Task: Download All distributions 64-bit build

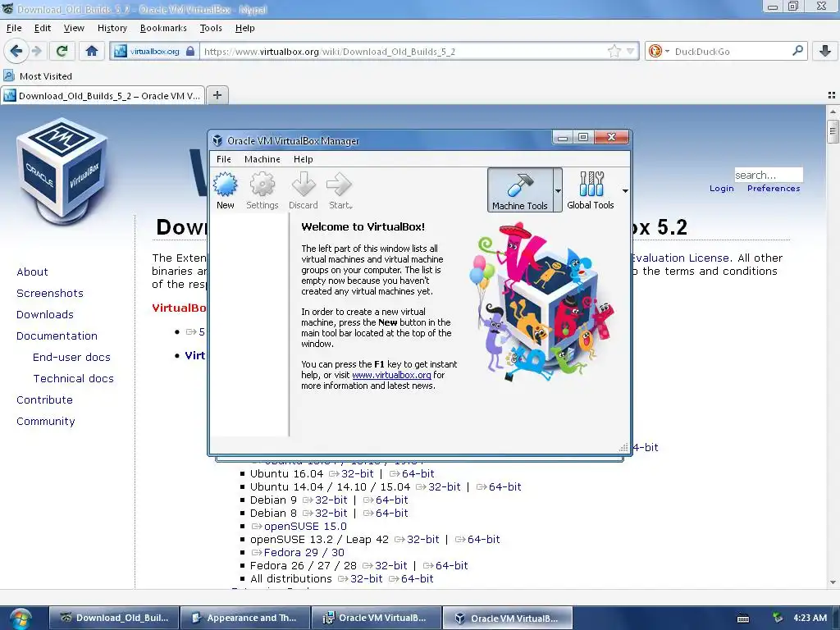Action: pos(412,578)
